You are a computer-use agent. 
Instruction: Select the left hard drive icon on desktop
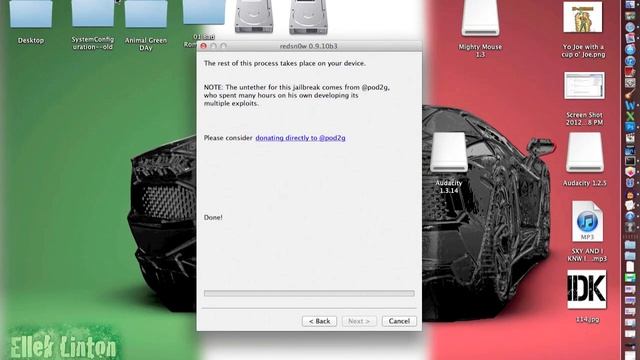254,16
